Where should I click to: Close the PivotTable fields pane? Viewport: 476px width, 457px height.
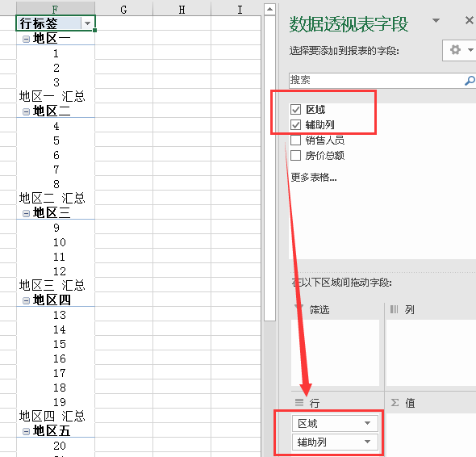(470, 20)
